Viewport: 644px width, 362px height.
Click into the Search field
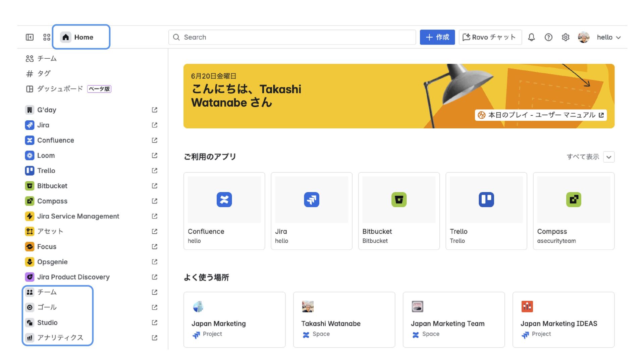(x=292, y=37)
